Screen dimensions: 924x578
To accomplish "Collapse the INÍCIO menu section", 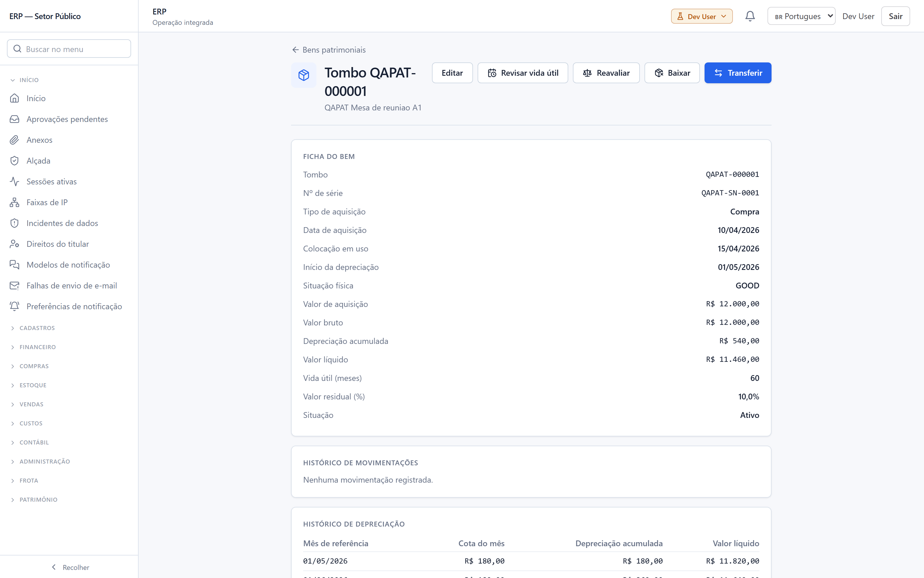I will (25, 80).
